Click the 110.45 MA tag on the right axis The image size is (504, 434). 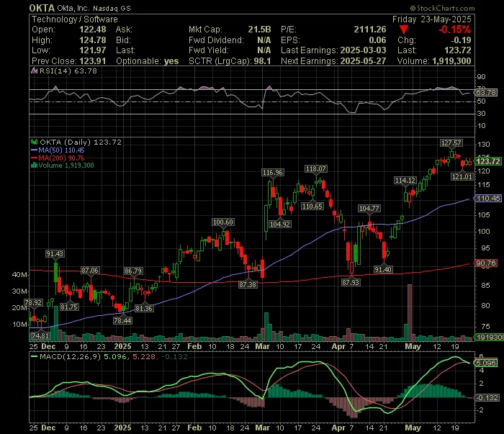point(488,199)
